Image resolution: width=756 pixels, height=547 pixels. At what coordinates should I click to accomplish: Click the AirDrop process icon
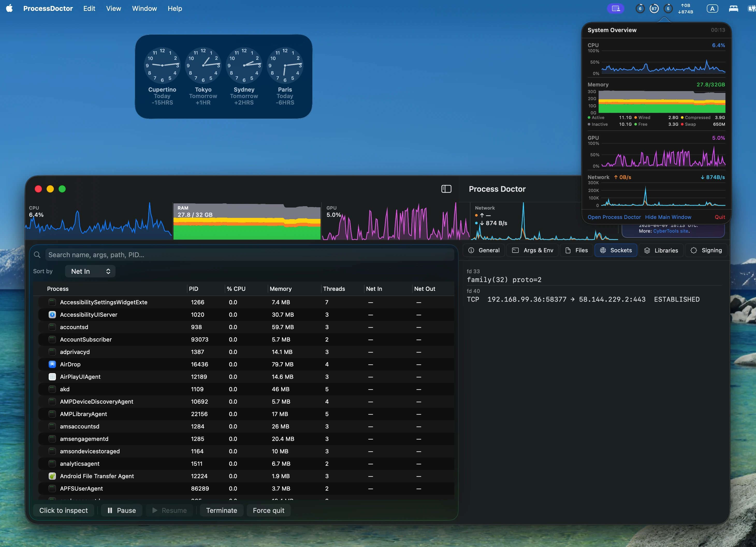coord(52,364)
